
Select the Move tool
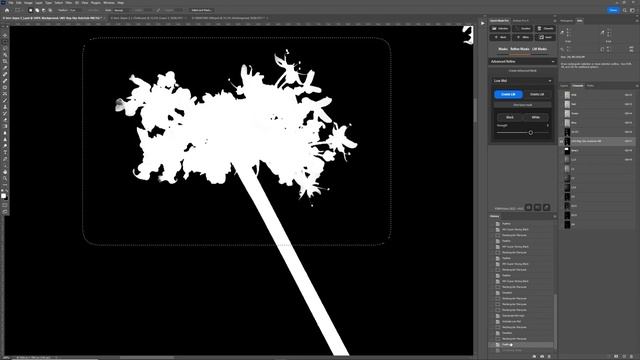[x=5, y=36]
